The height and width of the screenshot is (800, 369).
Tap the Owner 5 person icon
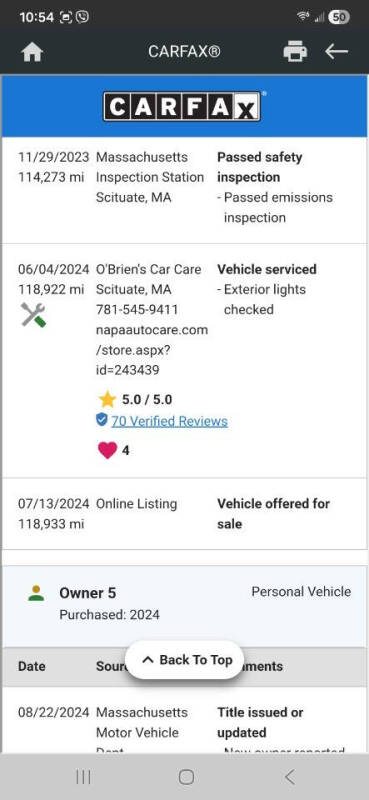point(36,593)
